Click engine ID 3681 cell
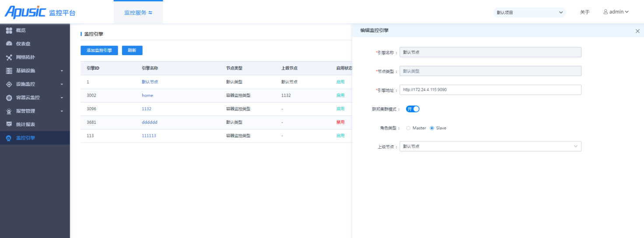 (91, 122)
